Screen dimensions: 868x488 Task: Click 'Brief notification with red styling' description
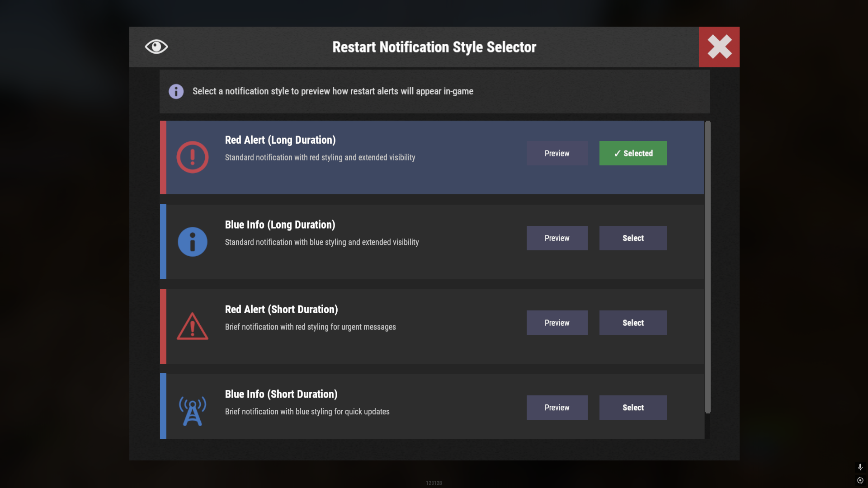[311, 327]
